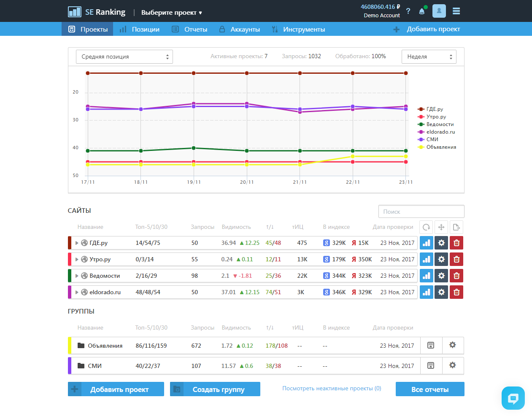
Task: Click the Поиск search field
Action: point(421,212)
